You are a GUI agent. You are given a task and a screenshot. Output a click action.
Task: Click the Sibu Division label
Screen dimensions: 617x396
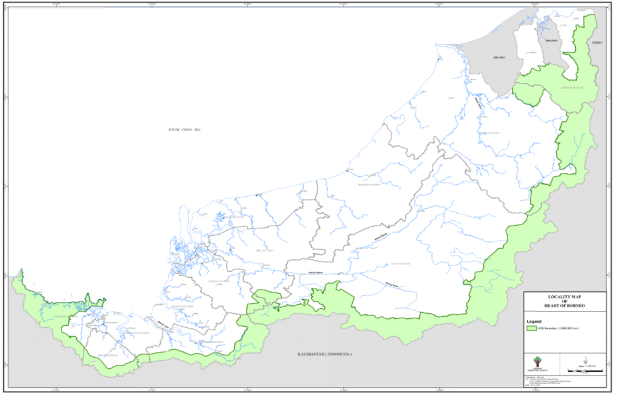pos(264,251)
